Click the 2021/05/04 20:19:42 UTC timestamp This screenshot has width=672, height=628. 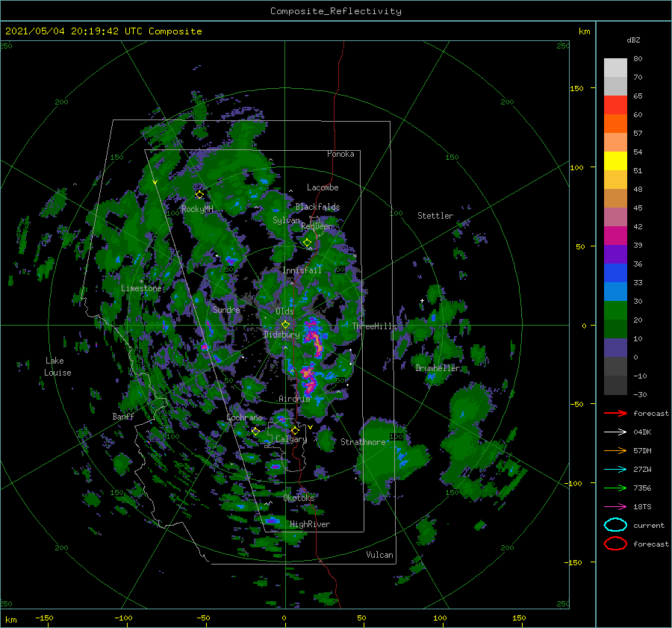point(74,31)
